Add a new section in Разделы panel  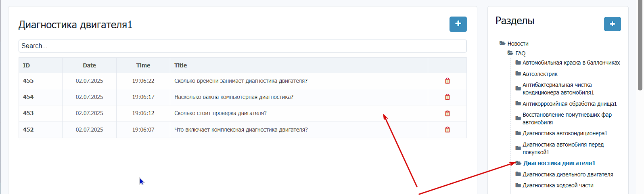(612, 24)
